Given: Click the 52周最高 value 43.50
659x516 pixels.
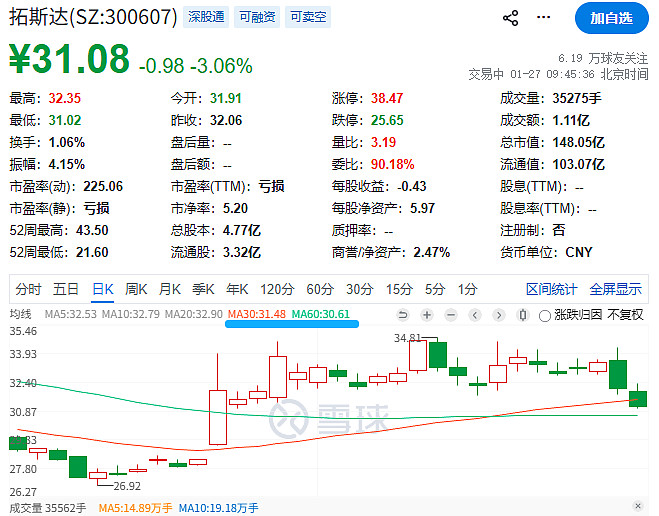Looking at the screenshot, I should 92,230.
